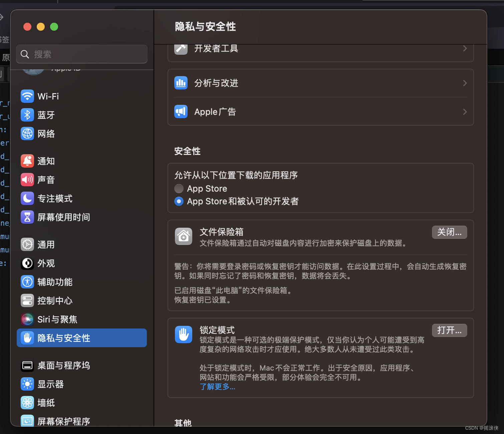Open 控制中心 label in sidebar
504x434 pixels.
coord(55,301)
